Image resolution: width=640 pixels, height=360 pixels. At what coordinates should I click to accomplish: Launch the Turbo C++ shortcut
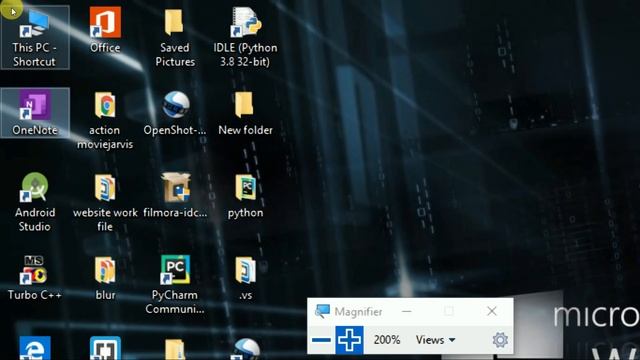(x=34, y=270)
